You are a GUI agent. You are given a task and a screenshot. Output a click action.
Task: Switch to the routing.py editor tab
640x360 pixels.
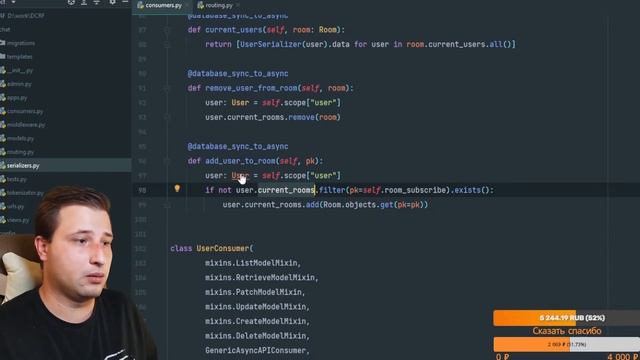pos(216,5)
